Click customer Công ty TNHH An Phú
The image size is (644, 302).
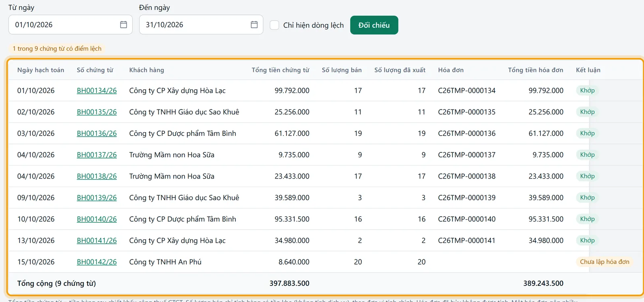pos(165,262)
